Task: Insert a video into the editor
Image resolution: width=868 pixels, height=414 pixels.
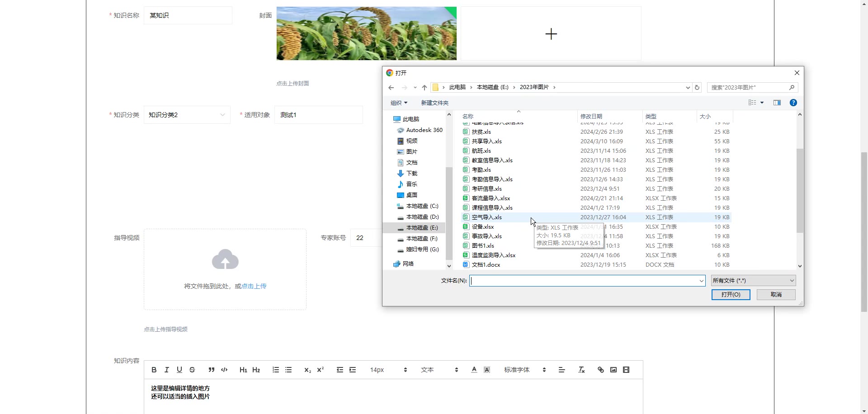Action: pyautogui.click(x=626, y=370)
